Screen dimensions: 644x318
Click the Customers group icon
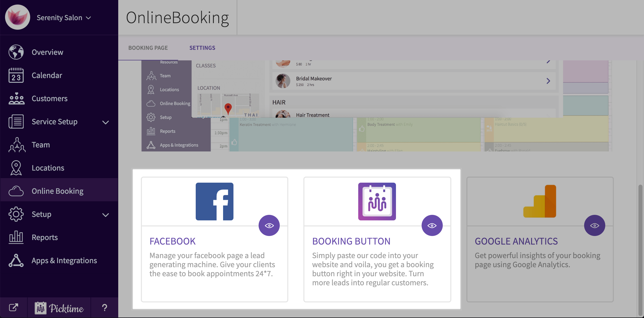pos(16,98)
